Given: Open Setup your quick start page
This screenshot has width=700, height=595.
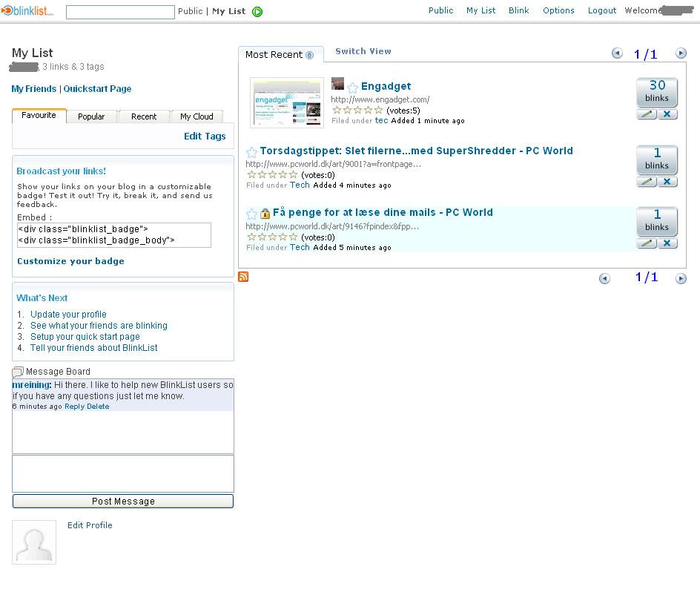Looking at the screenshot, I should (x=85, y=337).
